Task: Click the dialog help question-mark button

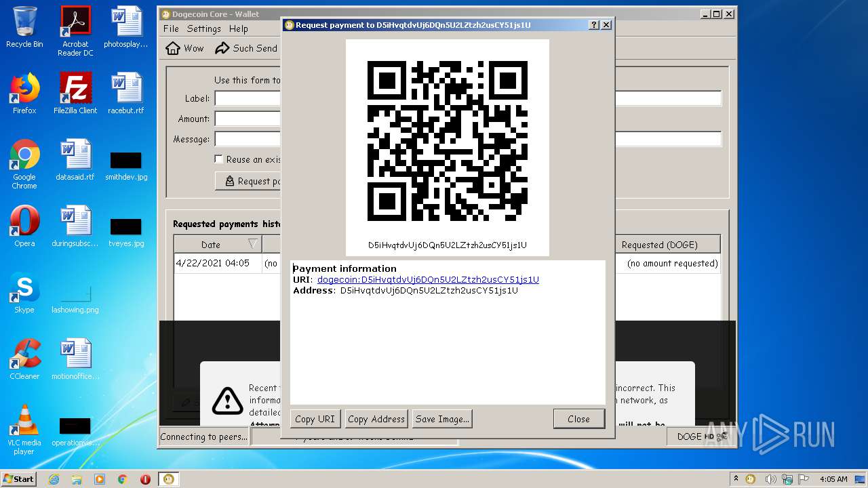Action: pos(594,25)
